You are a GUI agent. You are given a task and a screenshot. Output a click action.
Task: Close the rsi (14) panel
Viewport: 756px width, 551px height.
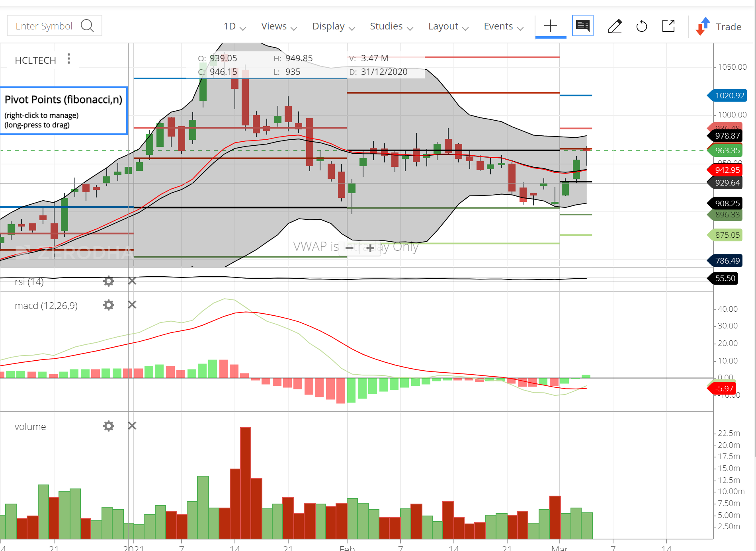tap(132, 281)
